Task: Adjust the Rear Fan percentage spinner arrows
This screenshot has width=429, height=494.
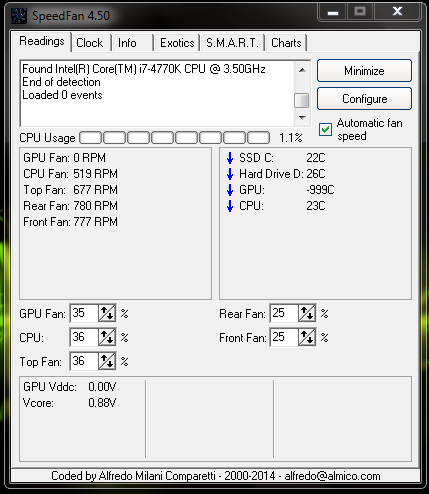Action: pyautogui.click(x=307, y=313)
